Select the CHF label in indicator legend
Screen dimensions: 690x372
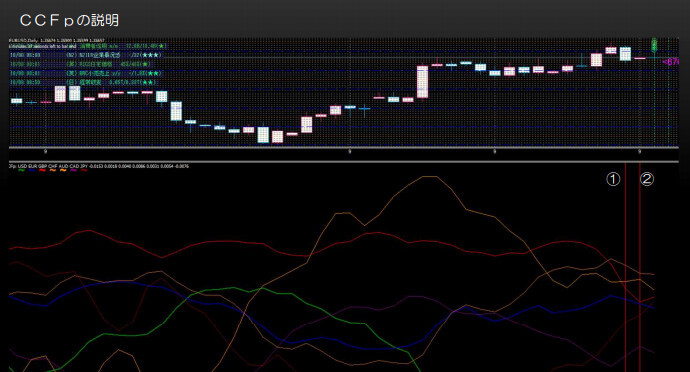click(53, 166)
